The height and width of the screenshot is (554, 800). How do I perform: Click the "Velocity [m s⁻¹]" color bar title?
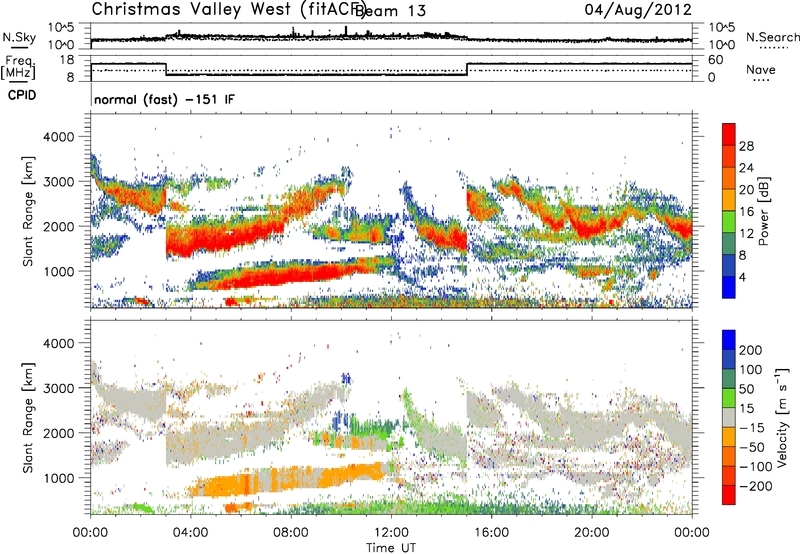coord(782,417)
